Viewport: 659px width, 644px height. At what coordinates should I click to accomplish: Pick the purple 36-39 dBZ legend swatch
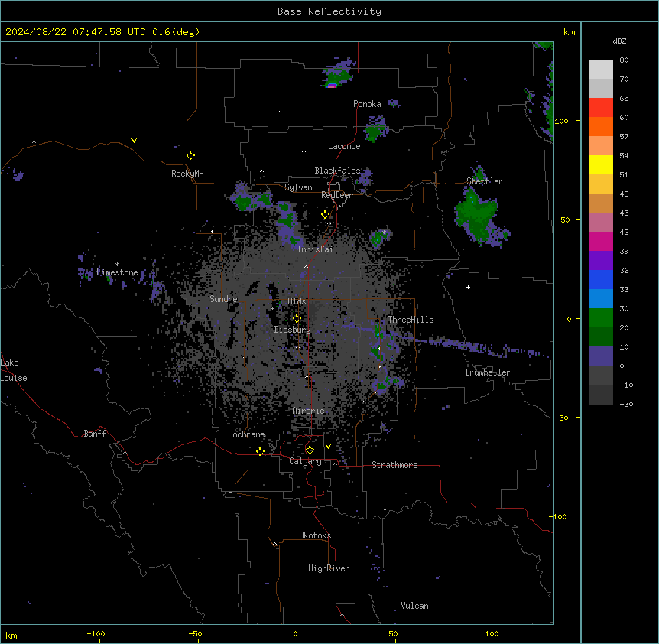tap(601, 261)
